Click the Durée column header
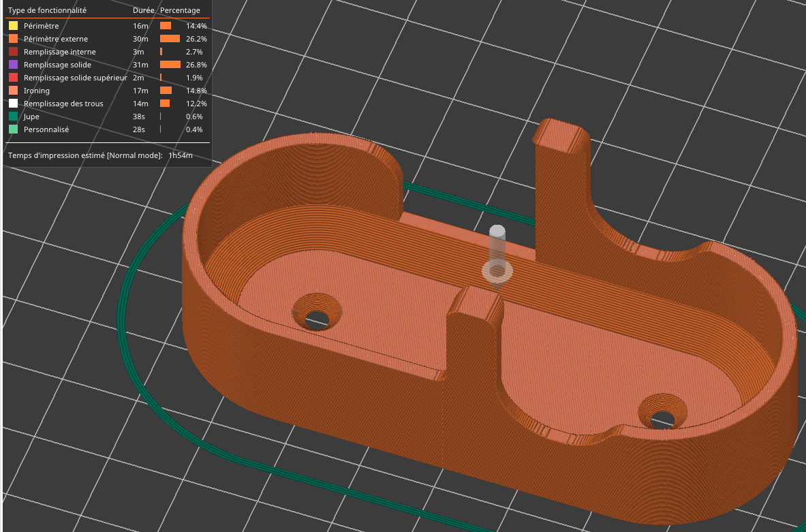The image size is (806, 532). (x=143, y=10)
